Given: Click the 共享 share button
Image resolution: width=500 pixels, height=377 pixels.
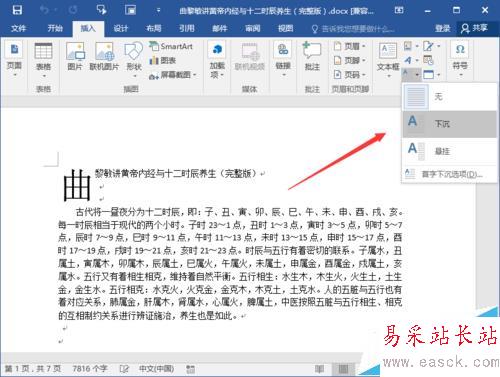Looking at the screenshot, I should coord(474,28).
